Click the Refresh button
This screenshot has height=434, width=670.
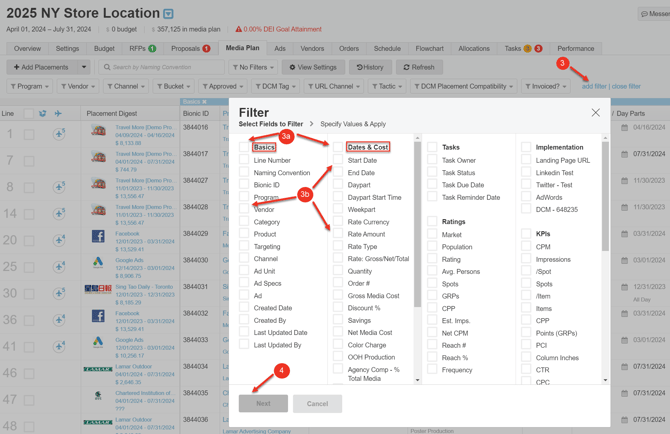point(419,67)
